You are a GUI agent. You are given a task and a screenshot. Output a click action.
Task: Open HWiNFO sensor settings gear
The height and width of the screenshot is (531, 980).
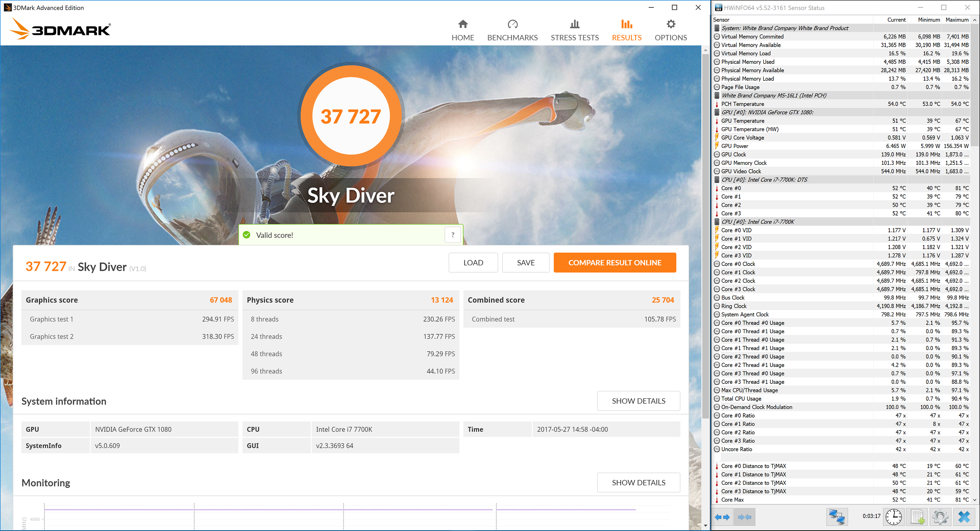point(940,517)
